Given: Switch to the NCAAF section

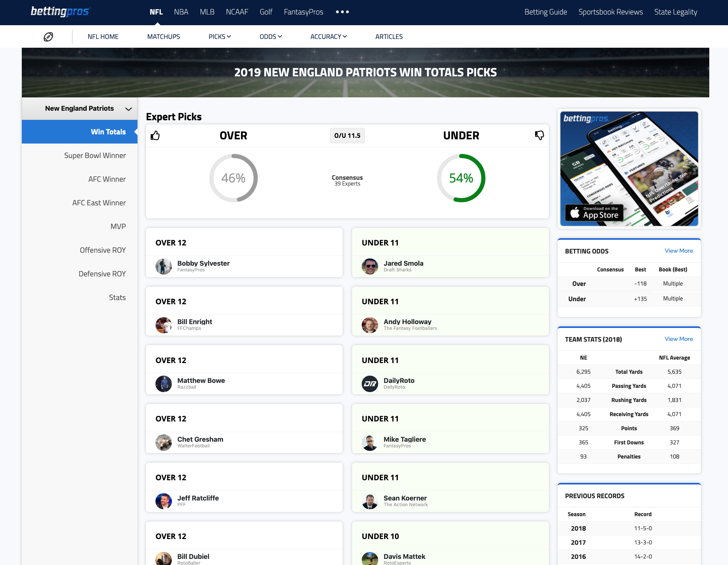Looking at the screenshot, I should coord(237,12).
